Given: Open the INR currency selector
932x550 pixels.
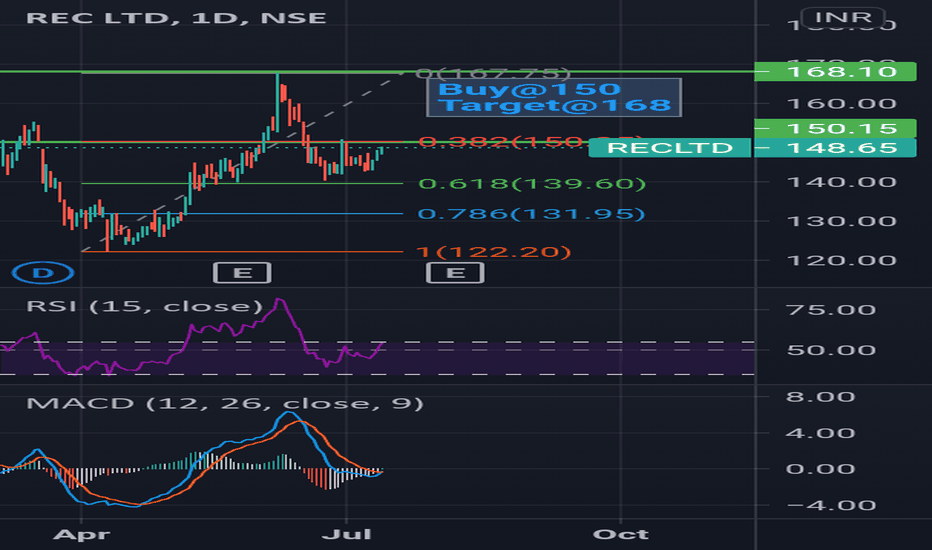Looking at the screenshot, I should [843, 17].
